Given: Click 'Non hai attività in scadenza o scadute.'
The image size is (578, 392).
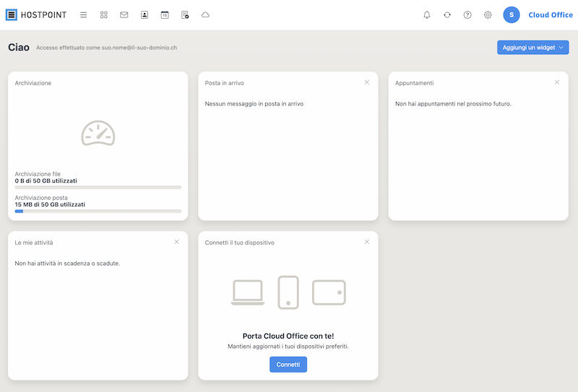Looking at the screenshot, I should pos(67,263).
